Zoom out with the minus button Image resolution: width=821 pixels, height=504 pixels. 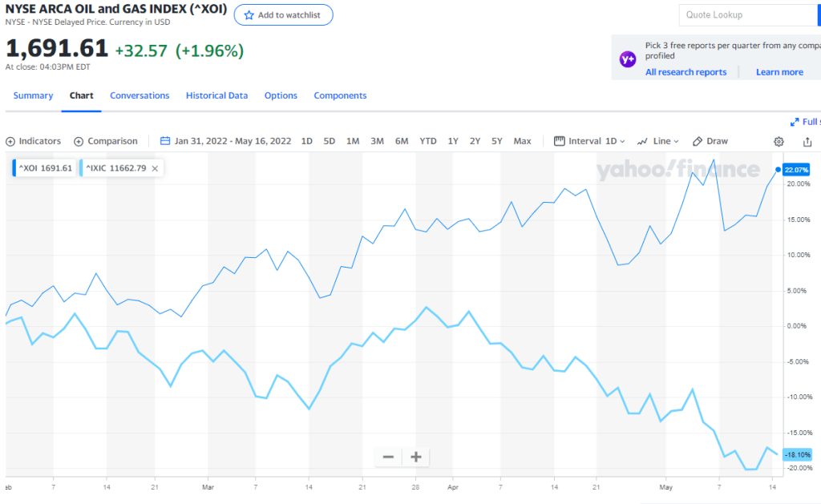(389, 457)
